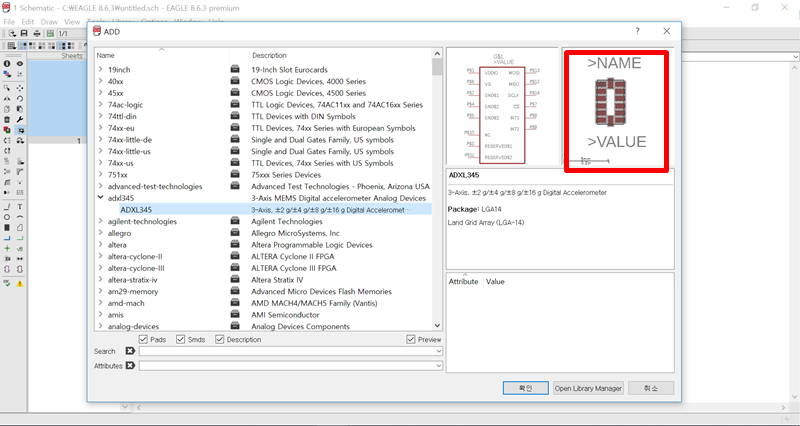
Task: Open the Search history dropdown
Action: [438, 351]
